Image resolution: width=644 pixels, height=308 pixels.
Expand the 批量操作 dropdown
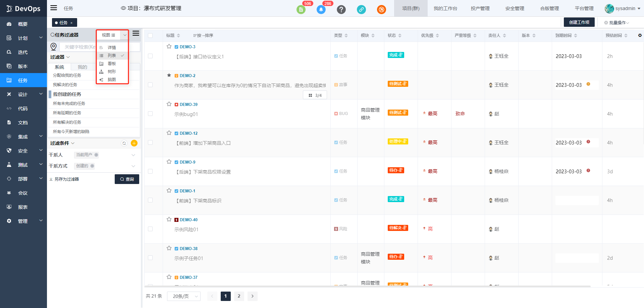[616, 23]
